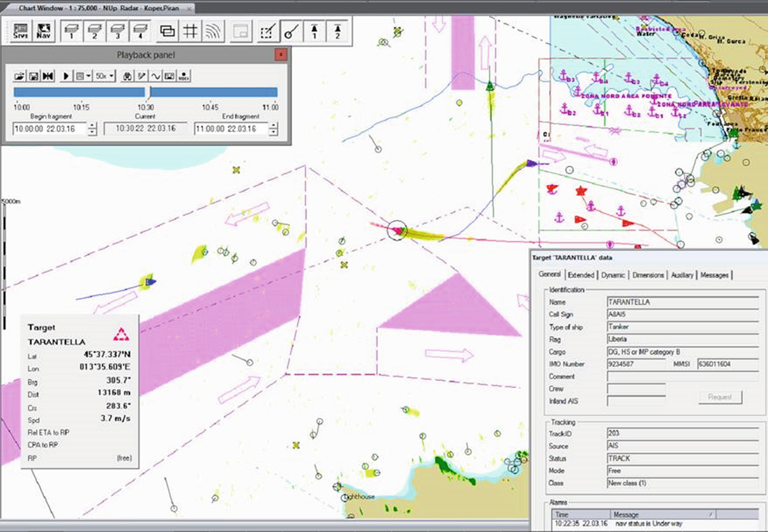Click the Lat value 45°37.337'N
The image size is (768, 532).
point(107,354)
